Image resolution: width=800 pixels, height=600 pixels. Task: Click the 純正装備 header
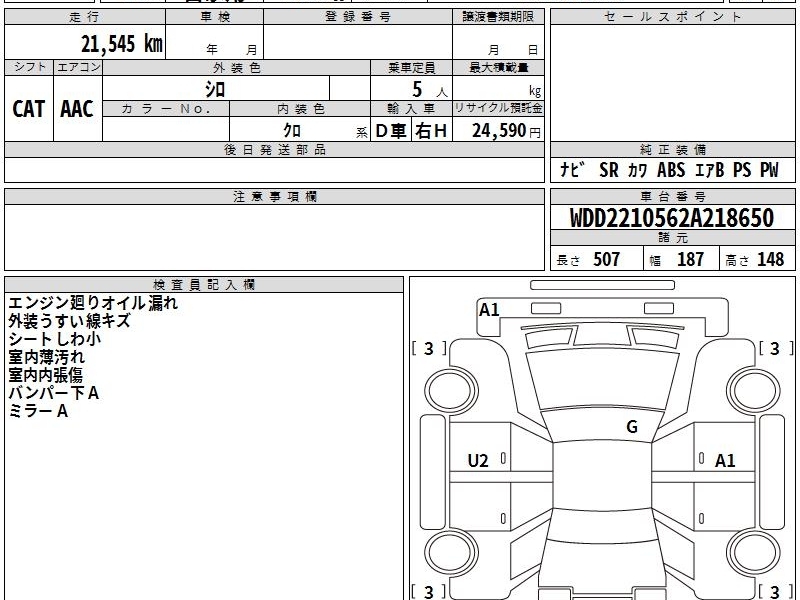point(672,150)
